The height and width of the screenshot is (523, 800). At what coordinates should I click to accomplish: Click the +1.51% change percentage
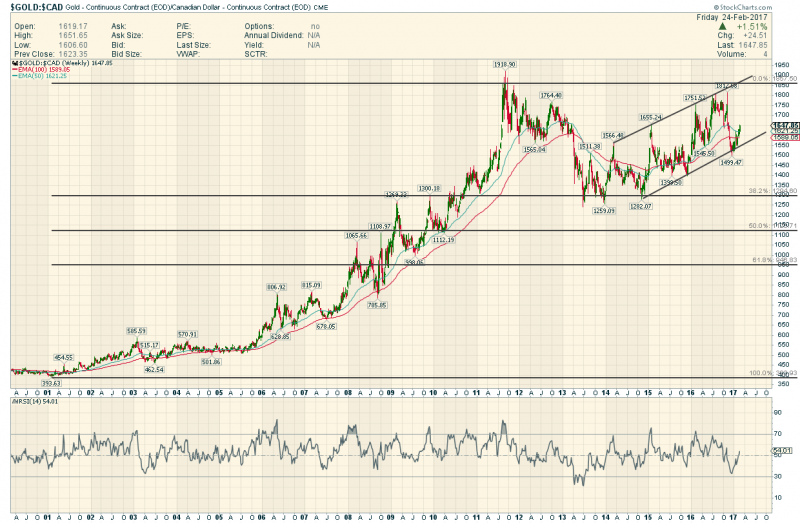click(752, 26)
